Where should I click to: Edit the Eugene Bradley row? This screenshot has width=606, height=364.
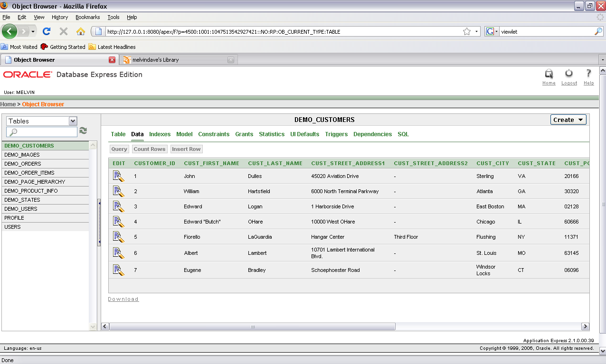click(x=118, y=270)
